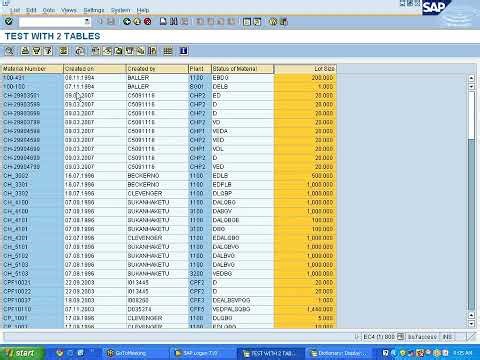The height and width of the screenshot is (360, 480).
Task: Open the System menu
Action: coord(120,10)
